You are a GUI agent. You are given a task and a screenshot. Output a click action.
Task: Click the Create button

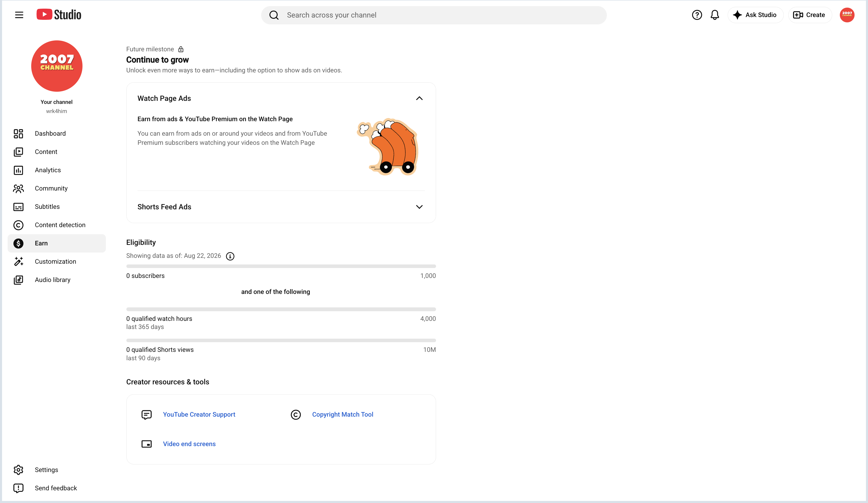click(810, 15)
